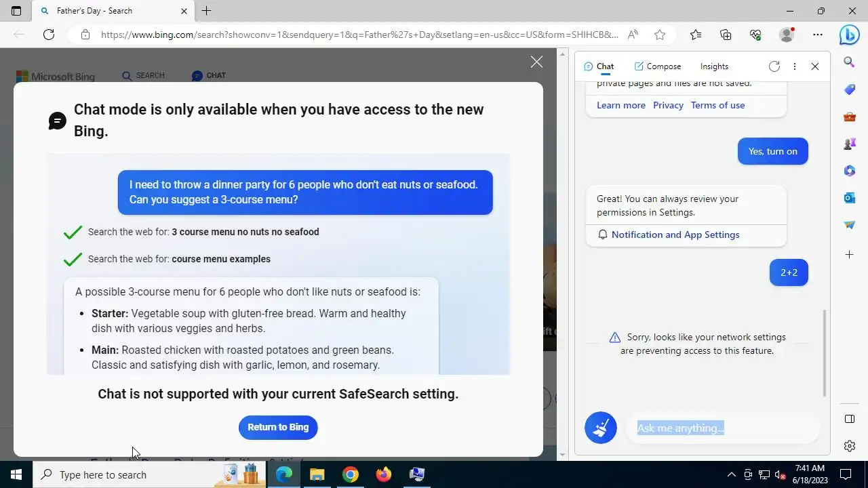Close the chat sidebar pane
Screen dimensions: 868x488
coord(815,66)
